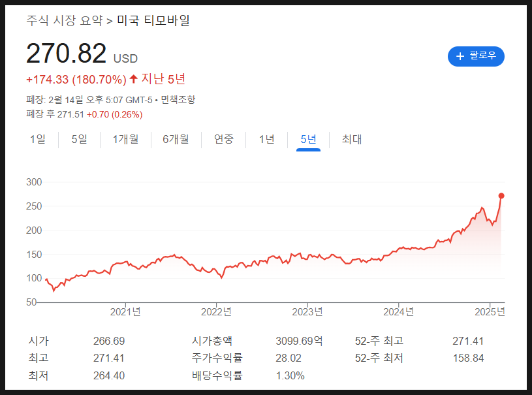This screenshot has width=532, height=395.
Task: Click the 270.82 price value
Action: 66,54
